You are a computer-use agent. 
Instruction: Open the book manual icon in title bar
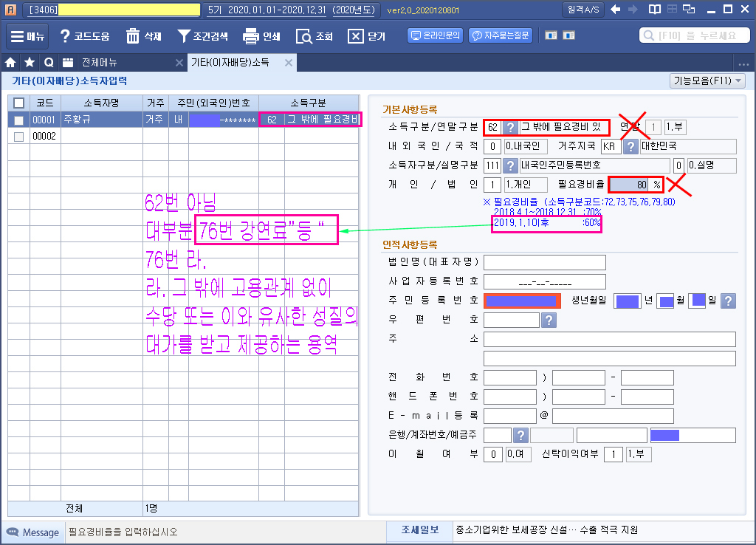click(654, 9)
